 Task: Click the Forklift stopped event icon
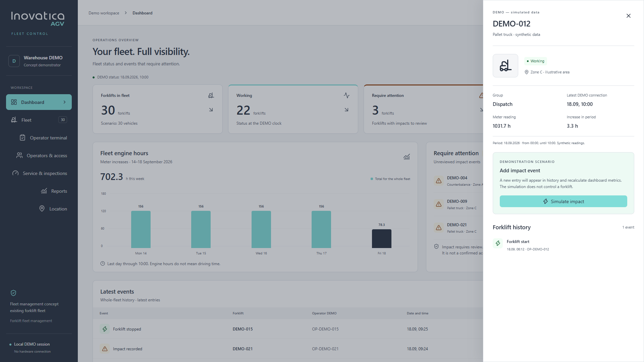105,329
